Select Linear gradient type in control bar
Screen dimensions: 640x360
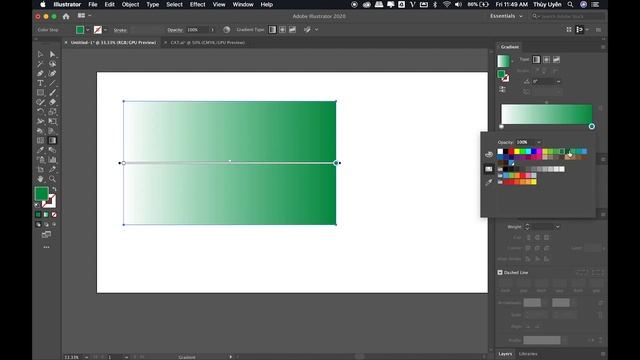pyautogui.click(x=272, y=30)
